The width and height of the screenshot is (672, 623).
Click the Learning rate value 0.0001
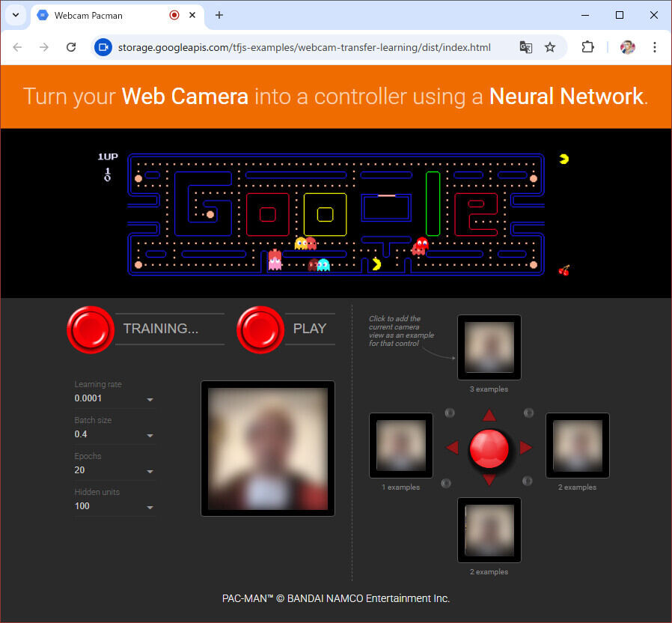pos(88,398)
